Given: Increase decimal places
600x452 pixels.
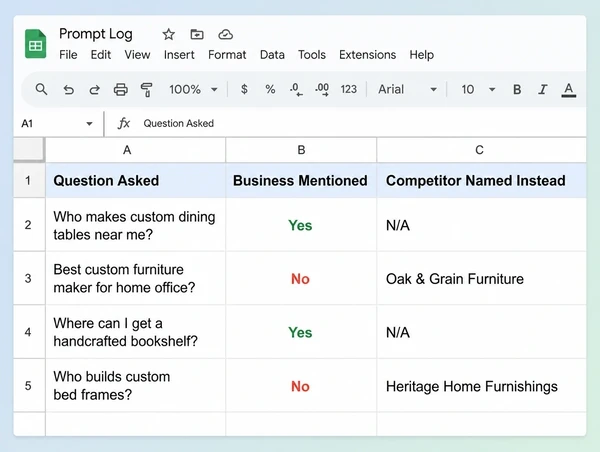Looking at the screenshot, I should 322,90.
